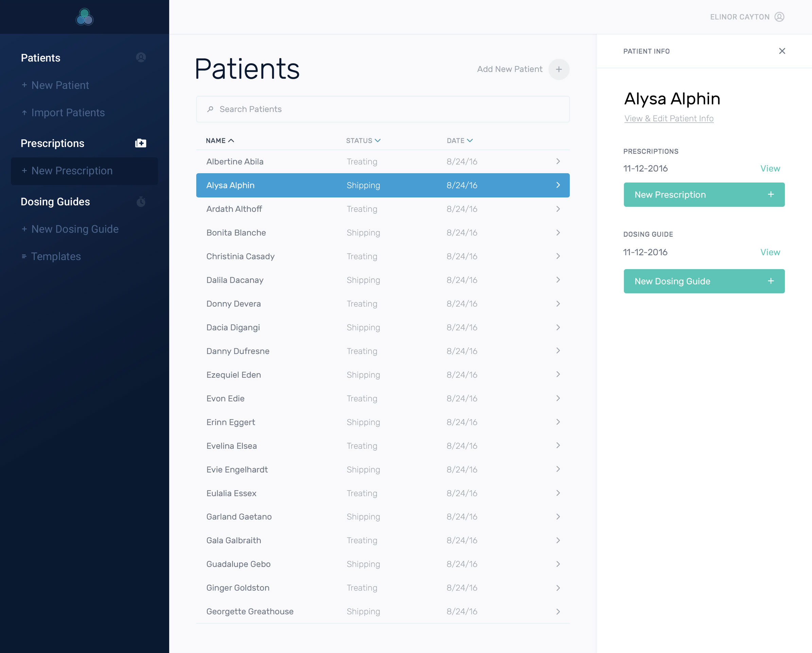Close the Patient Info panel
812x653 pixels.
coord(782,51)
